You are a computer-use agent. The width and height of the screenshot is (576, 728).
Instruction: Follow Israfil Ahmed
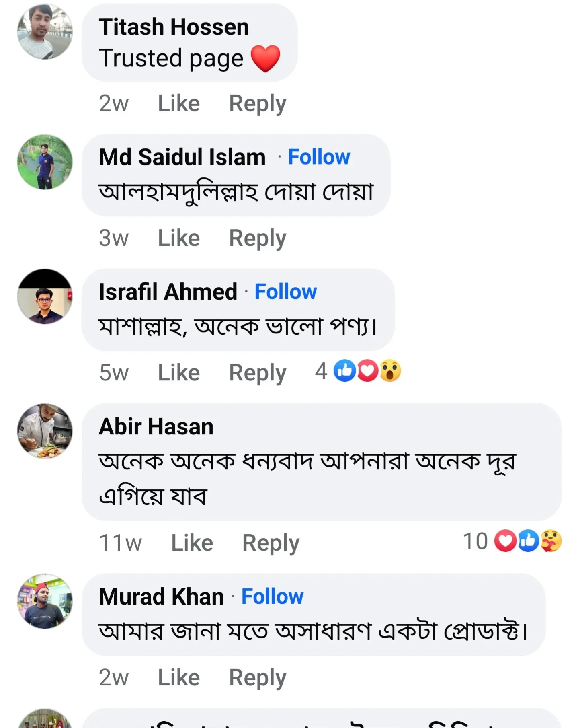pyautogui.click(x=285, y=291)
